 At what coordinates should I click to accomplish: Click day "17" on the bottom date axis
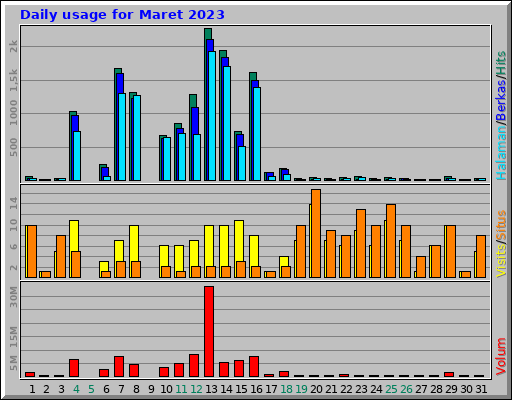point(271,389)
